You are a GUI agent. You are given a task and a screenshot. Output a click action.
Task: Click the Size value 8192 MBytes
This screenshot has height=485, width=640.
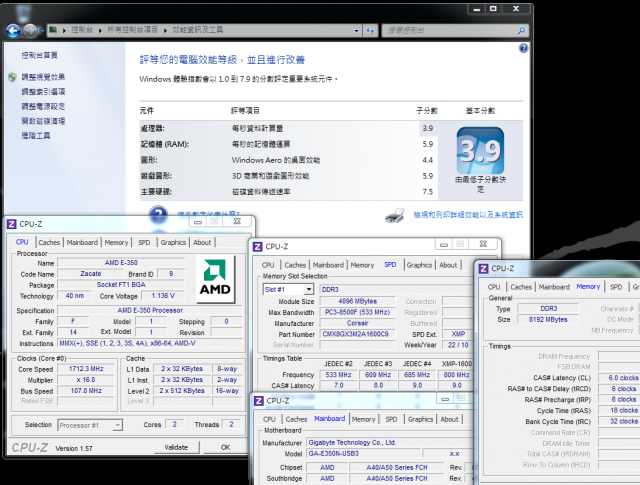pyautogui.click(x=548, y=320)
